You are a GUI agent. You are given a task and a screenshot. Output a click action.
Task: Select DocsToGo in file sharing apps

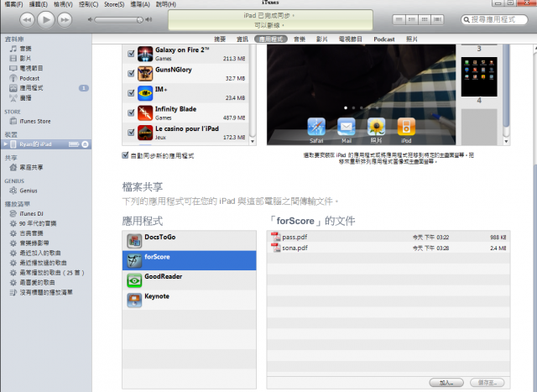189,241
